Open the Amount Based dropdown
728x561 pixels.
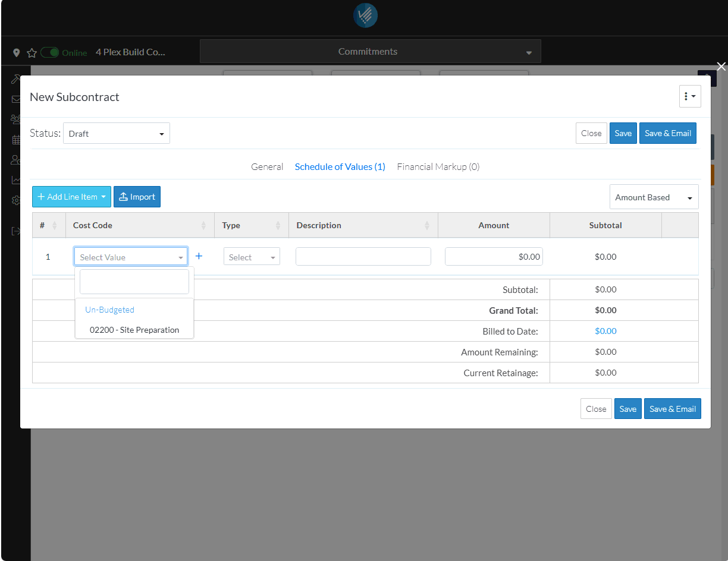click(x=654, y=197)
